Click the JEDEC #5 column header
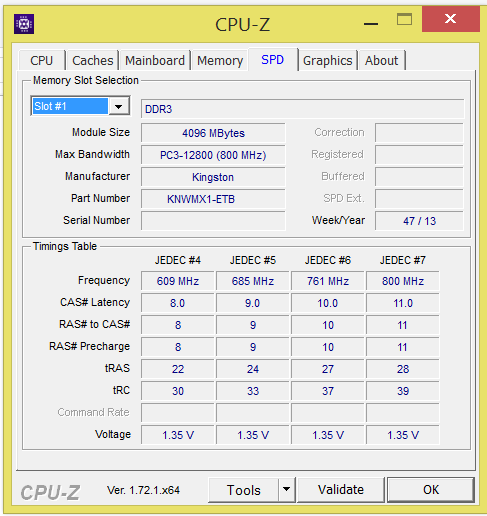 click(x=253, y=260)
